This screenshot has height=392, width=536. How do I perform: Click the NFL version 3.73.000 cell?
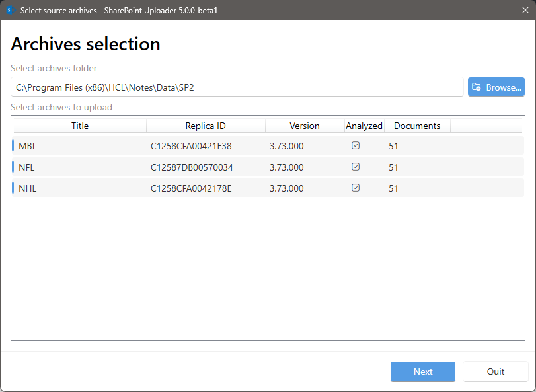coord(286,167)
